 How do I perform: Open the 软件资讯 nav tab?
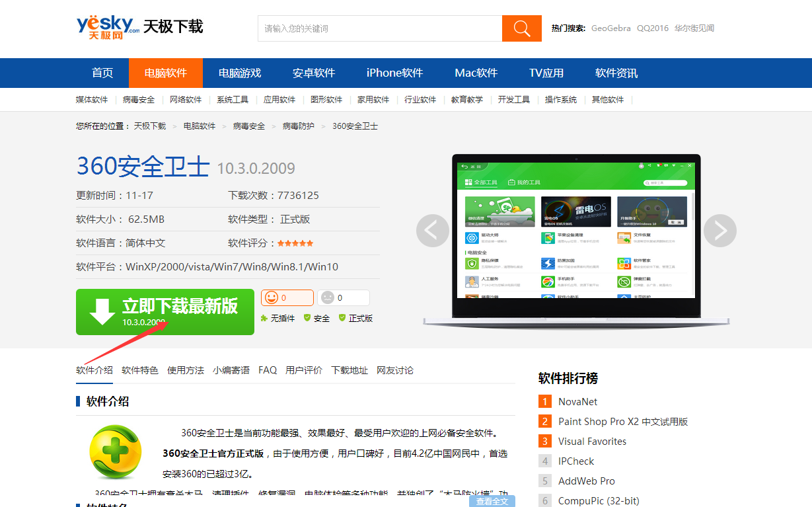616,73
